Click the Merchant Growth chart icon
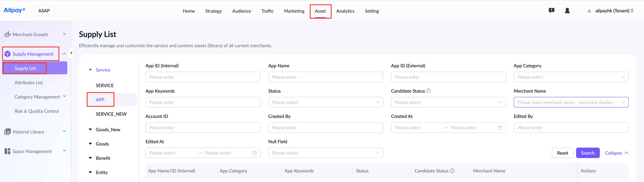644x182 pixels. 7,34
